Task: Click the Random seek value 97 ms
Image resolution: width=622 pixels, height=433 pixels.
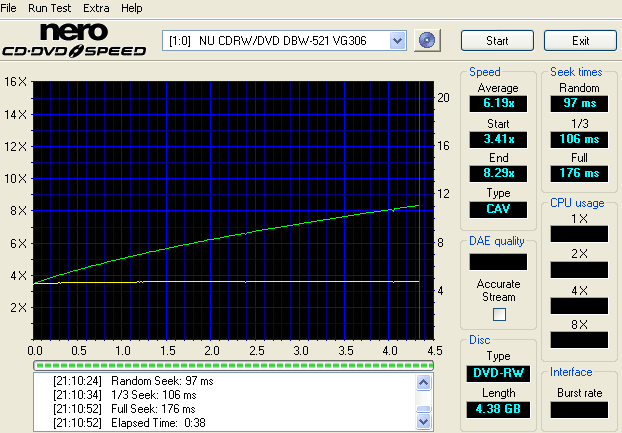Action: tap(579, 103)
